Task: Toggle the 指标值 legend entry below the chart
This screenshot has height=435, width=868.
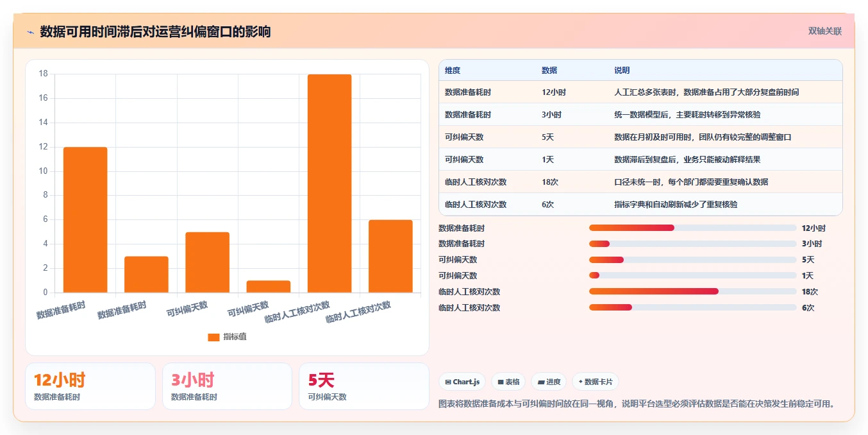Action: pyautogui.click(x=227, y=337)
